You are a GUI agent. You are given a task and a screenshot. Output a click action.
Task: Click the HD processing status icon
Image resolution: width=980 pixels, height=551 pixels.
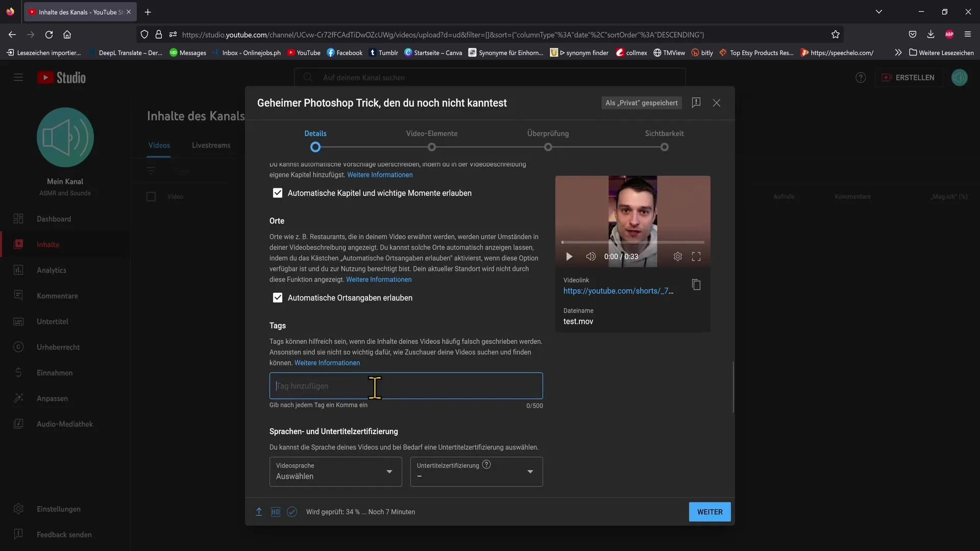pos(276,512)
